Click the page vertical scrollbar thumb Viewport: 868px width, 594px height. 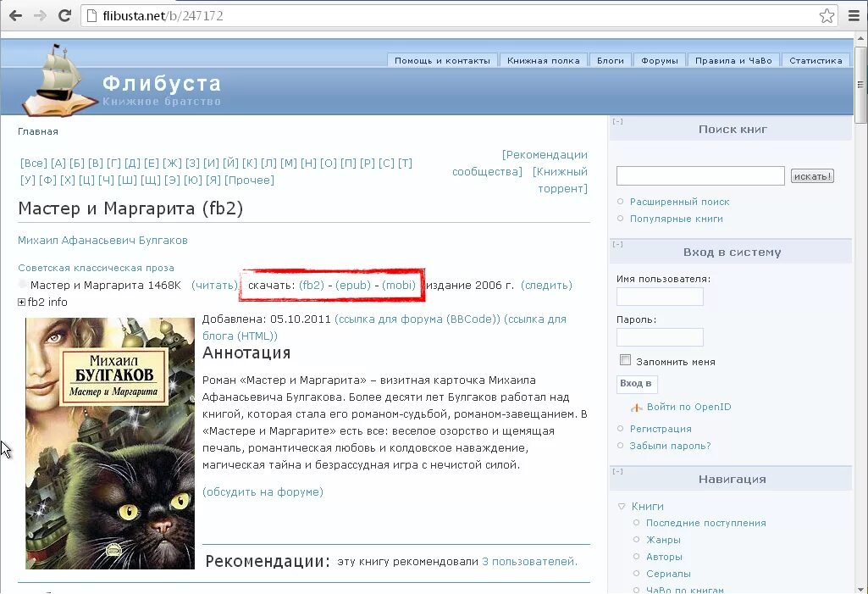(x=860, y=84)
